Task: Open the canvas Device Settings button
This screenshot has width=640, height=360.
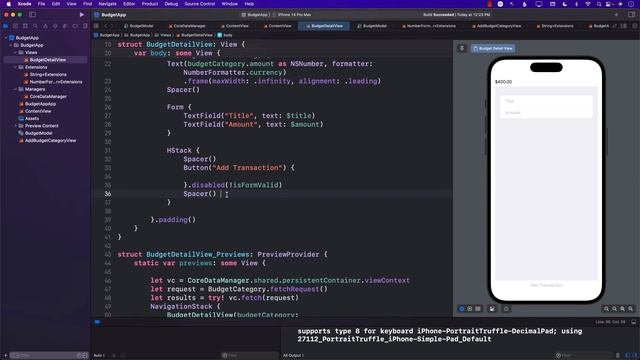Action: pyautogui.click(x=492, y=309)
